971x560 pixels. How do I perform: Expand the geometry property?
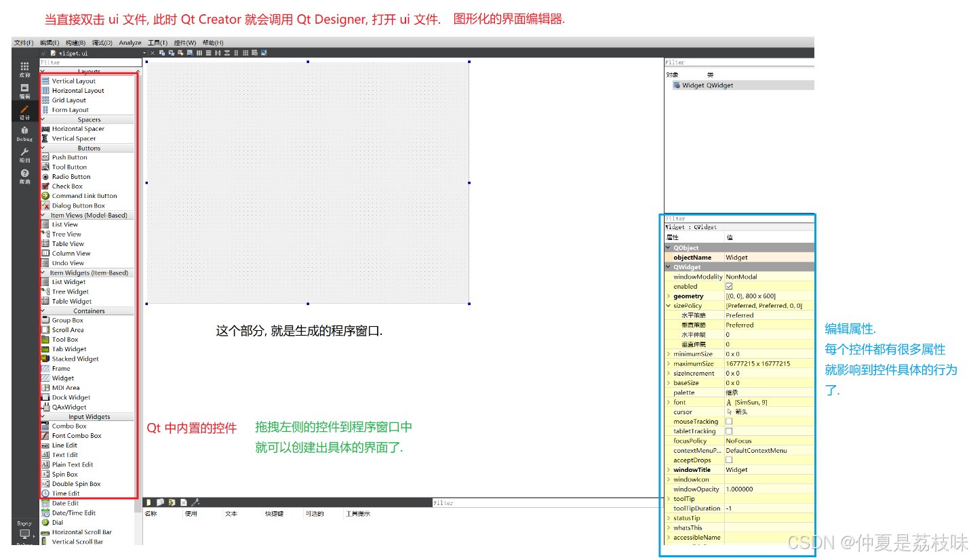coord(669,296)
